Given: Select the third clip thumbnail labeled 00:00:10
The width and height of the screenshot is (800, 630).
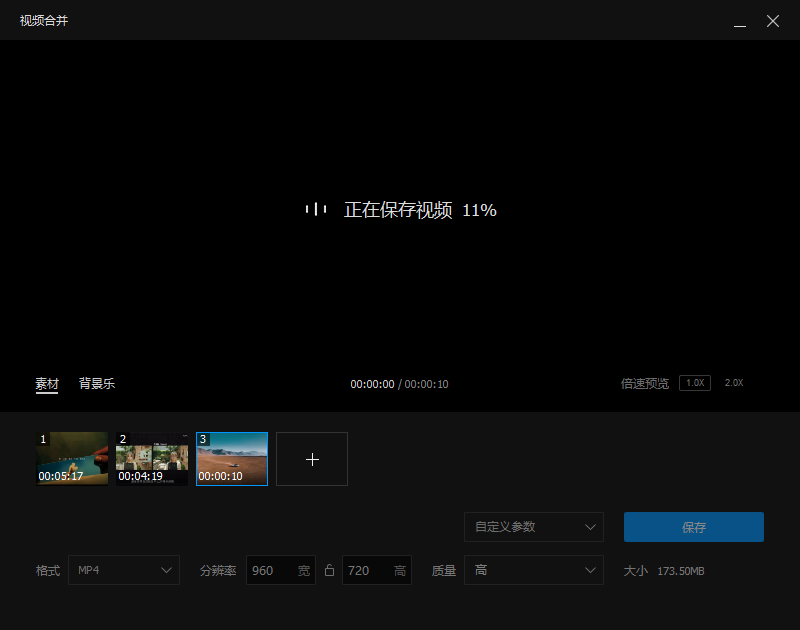Looking at the screenshot, I should coord(231,459).
